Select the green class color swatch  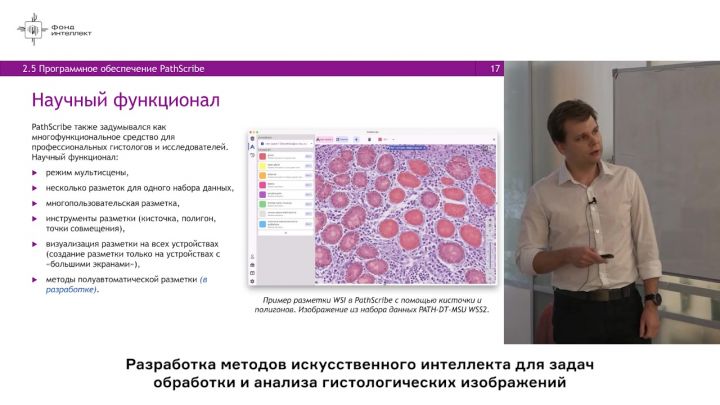(x=262, y=203)
